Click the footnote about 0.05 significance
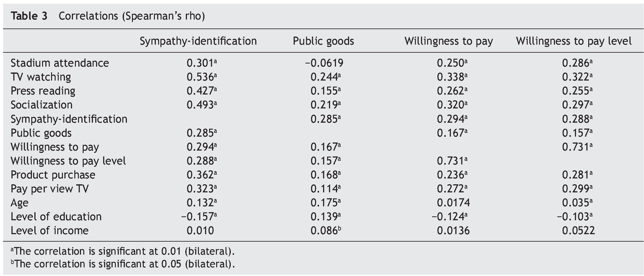Viewport: 644px width, 276px height. [x=123, y=264]
